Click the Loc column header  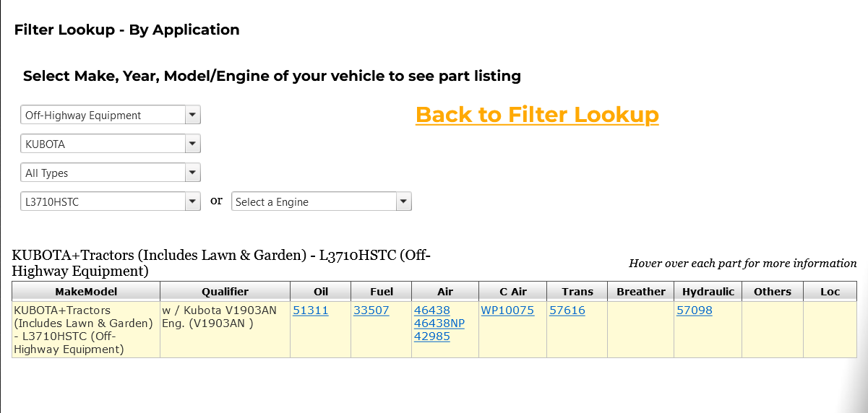(x=830, y=292)
